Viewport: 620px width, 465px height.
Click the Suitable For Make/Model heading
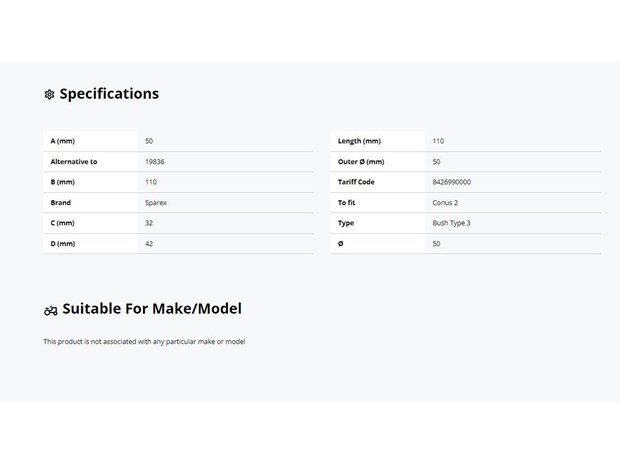(152, 308)
